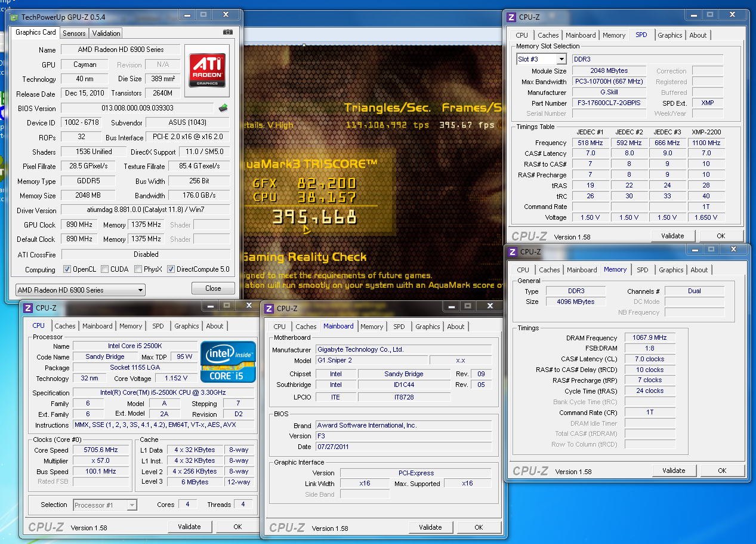Open Graphics tab in the CPU-Z Memory window
The image size is (756, 544).
(671, 270)
